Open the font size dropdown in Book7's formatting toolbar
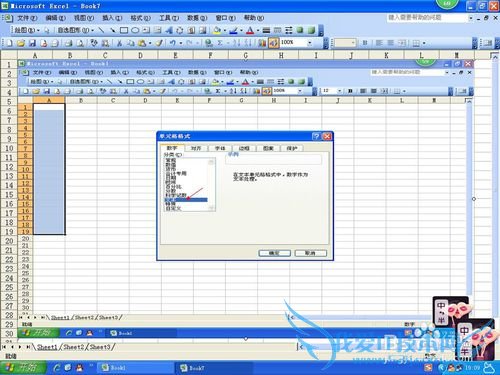The height and width of the screenshot is (375, 500). tap(353, 43)
